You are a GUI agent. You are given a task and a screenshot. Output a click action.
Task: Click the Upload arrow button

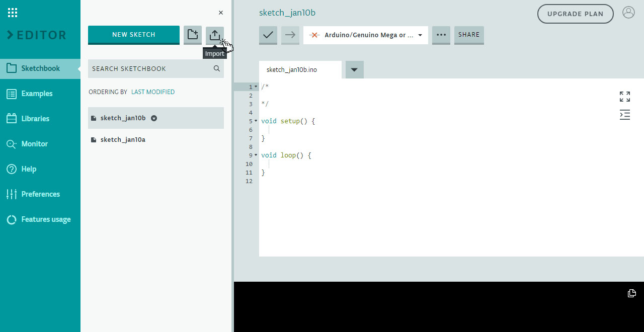[x=290, y=35]
